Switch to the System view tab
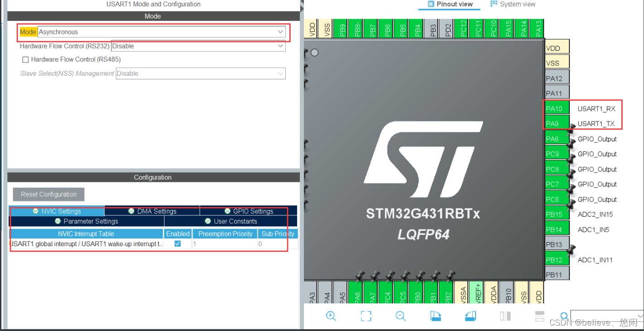This screenshot has height=331, width=644. [512, 4]
